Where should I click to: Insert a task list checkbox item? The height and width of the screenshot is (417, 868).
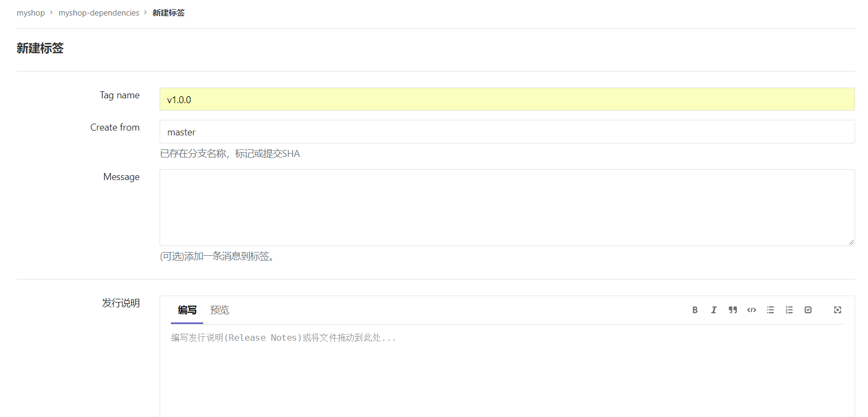pyautogui.click(x=808, y=310)
